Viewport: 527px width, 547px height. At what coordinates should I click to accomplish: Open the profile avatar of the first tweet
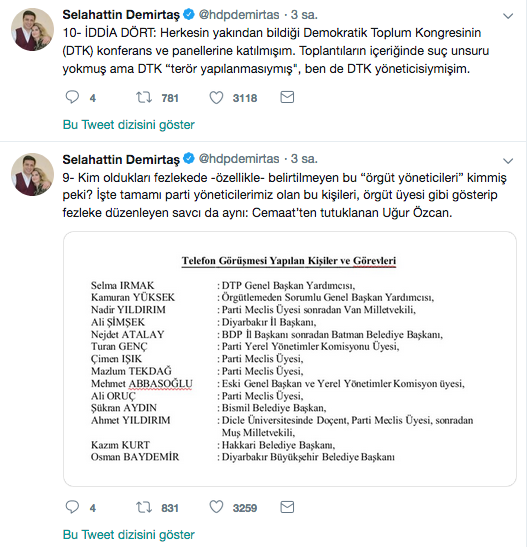click(x=32, y=30)
